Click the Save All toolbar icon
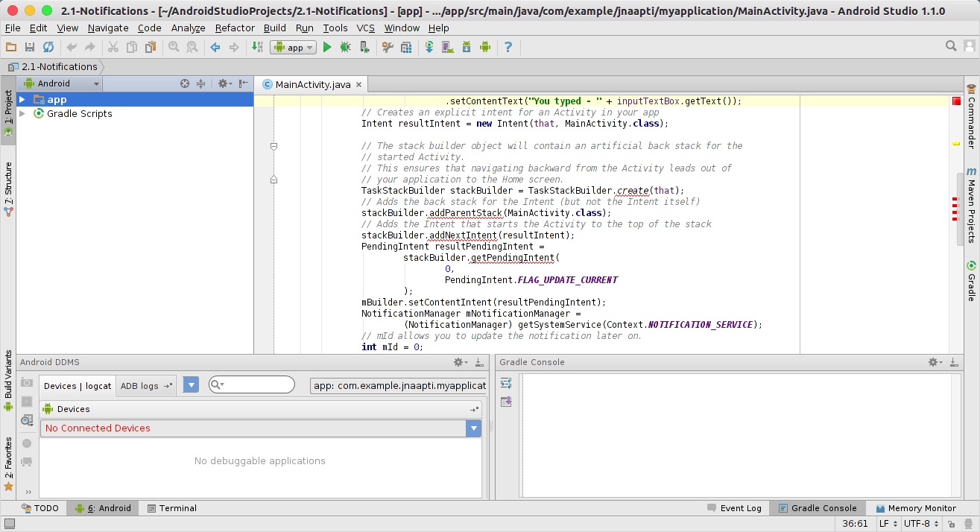The image size is (980, 532). (x=30, y=47)
